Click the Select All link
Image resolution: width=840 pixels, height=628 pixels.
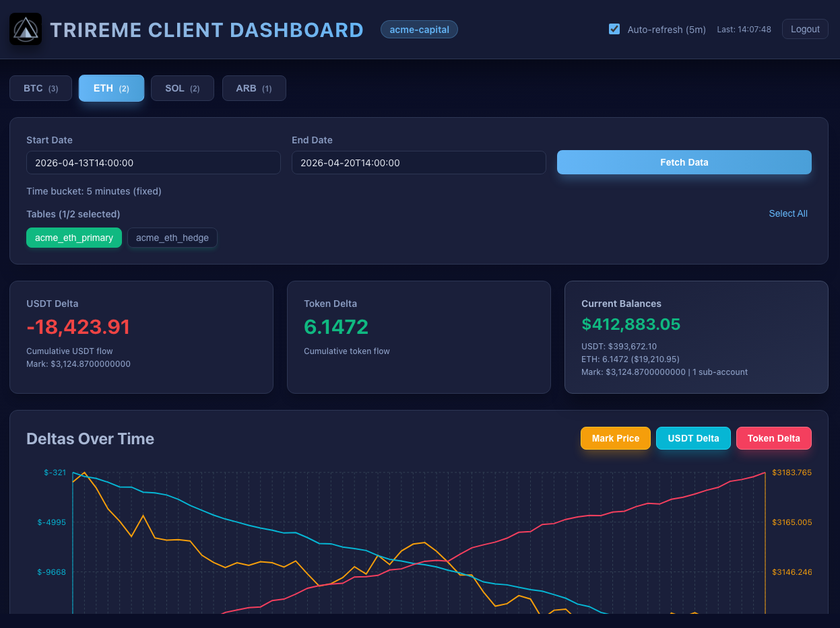tap(788, 213)
